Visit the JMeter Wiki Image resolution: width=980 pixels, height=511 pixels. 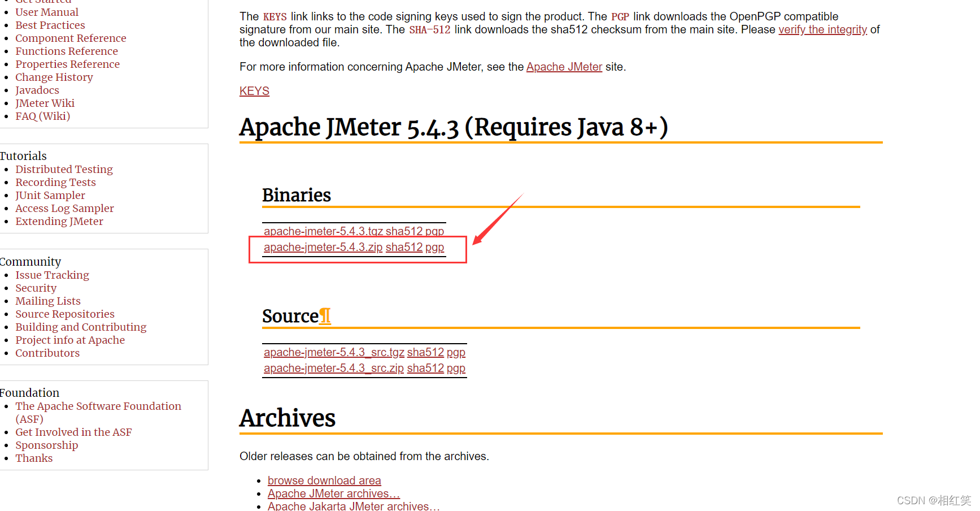tap(45, 103)
